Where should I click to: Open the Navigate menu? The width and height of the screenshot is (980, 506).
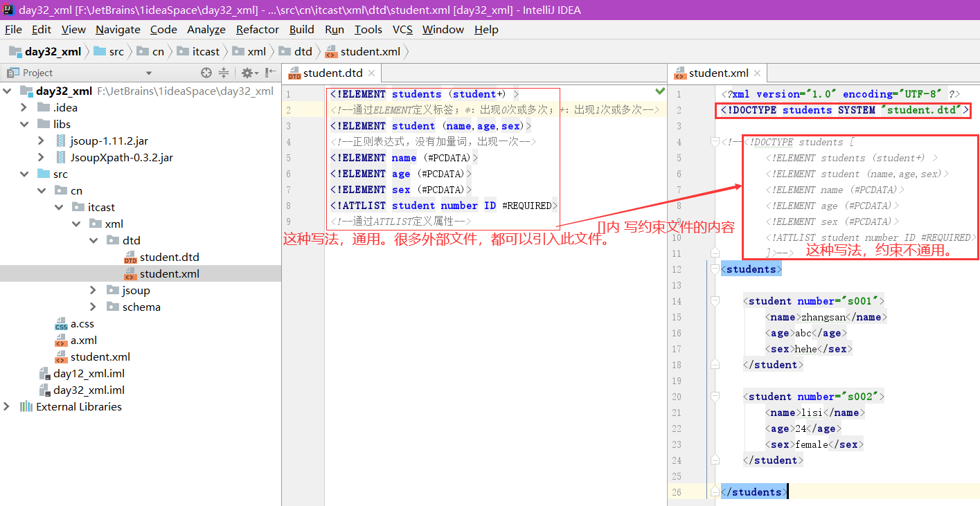click(118, 30)
